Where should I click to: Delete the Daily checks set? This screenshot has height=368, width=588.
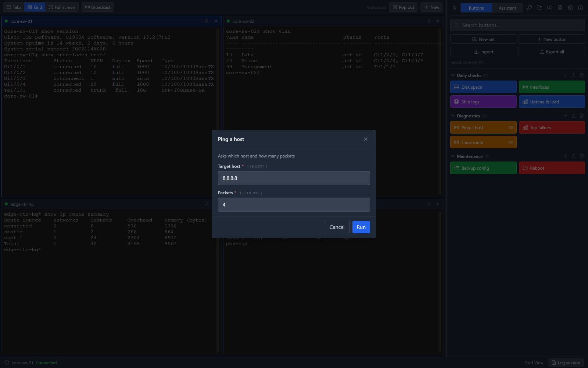pos(582,75)
